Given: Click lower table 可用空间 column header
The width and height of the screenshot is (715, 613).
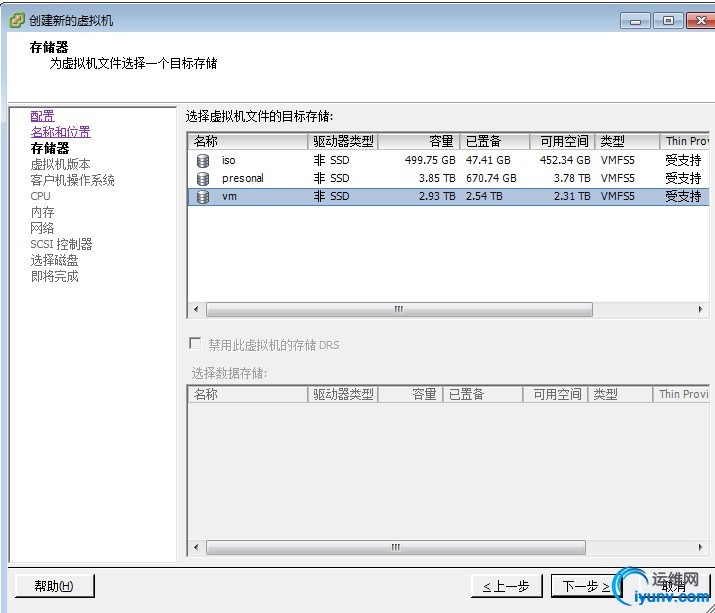Looking at the screenshot, I should click(x=555, y=394).
